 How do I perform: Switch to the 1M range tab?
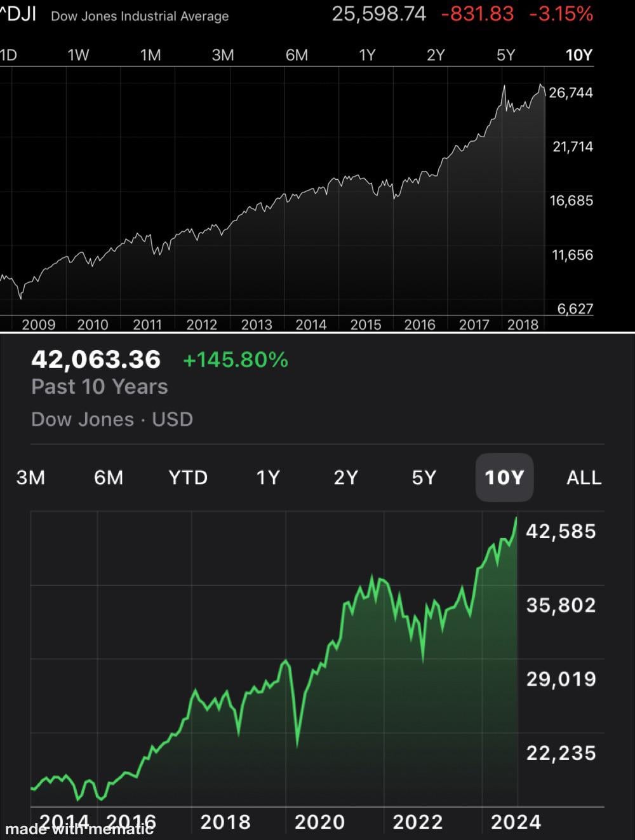point(150,55)
